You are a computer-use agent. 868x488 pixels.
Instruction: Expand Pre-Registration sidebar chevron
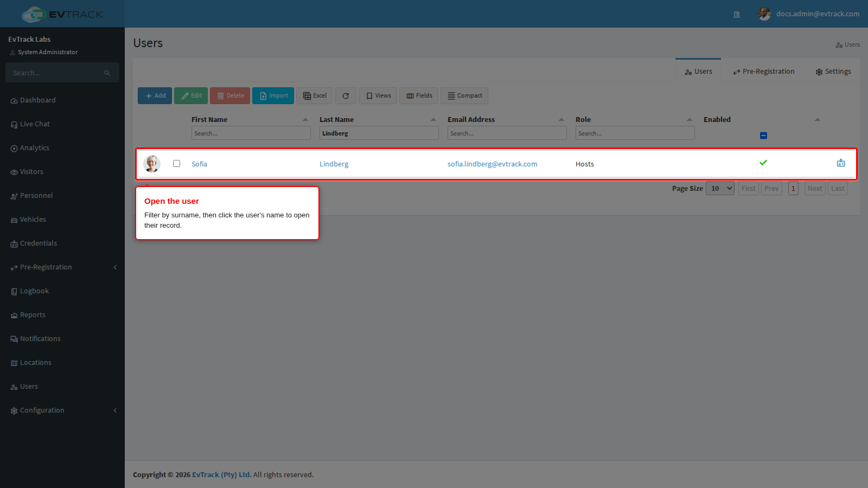point(115,267)
